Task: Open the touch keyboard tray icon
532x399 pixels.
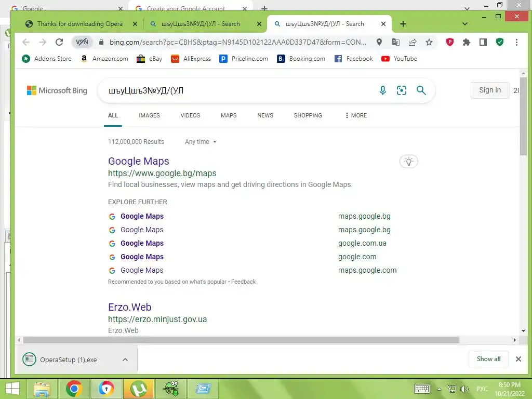Action: coord(422,389)
